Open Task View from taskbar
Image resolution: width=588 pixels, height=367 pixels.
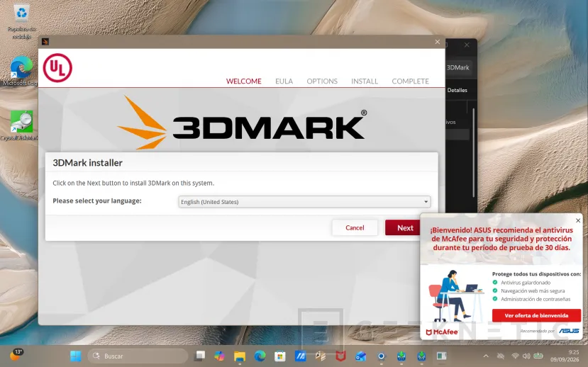click(x=199, y=356)
